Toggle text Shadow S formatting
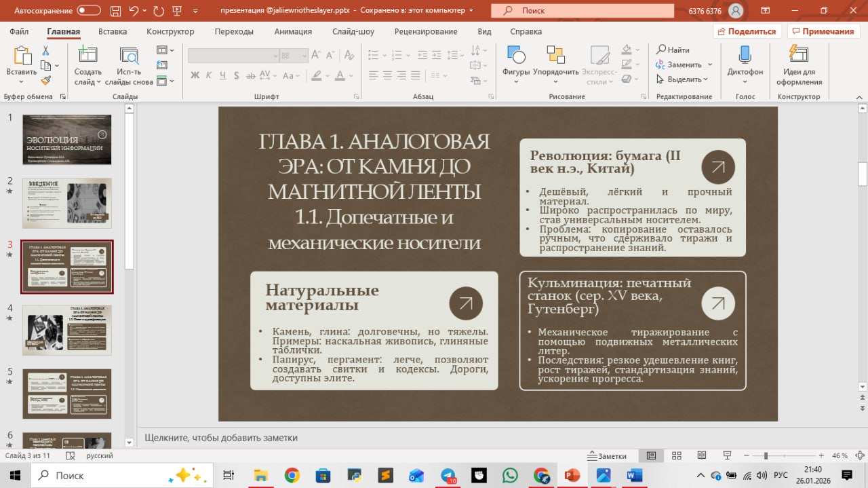Viewport: 868px width, 488px height. (237, 75)
